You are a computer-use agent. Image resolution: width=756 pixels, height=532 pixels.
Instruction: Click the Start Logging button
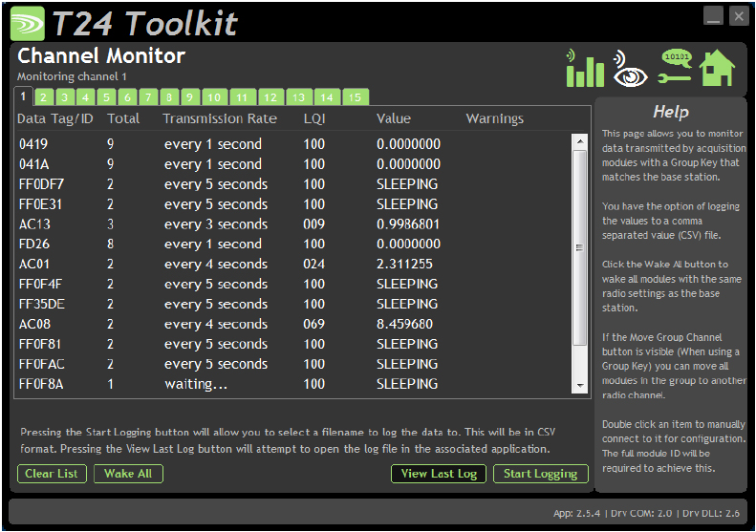(541, 474)
